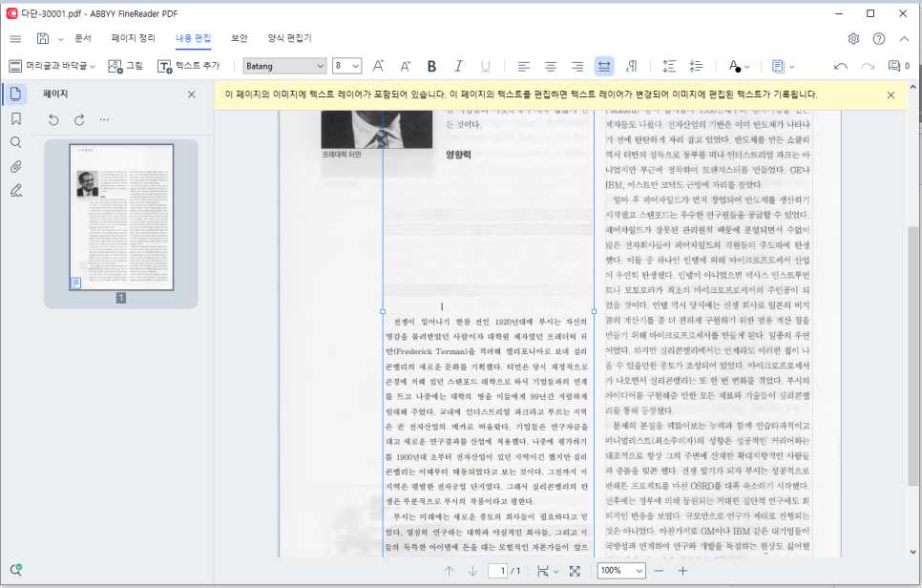This screenshot has width=922, height=588.
Task: Go to the next page arrow
Action: click(472, 571)
